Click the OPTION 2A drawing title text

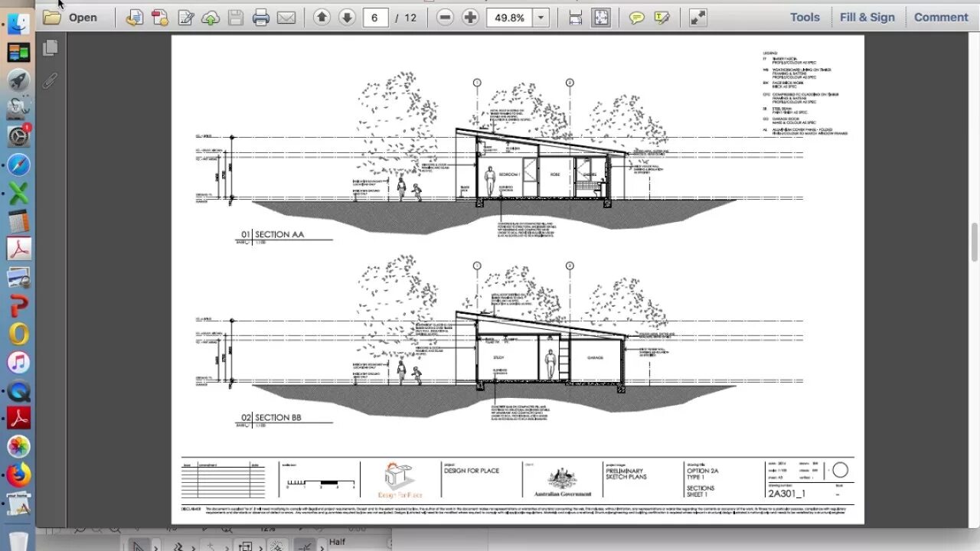(703, 471)
